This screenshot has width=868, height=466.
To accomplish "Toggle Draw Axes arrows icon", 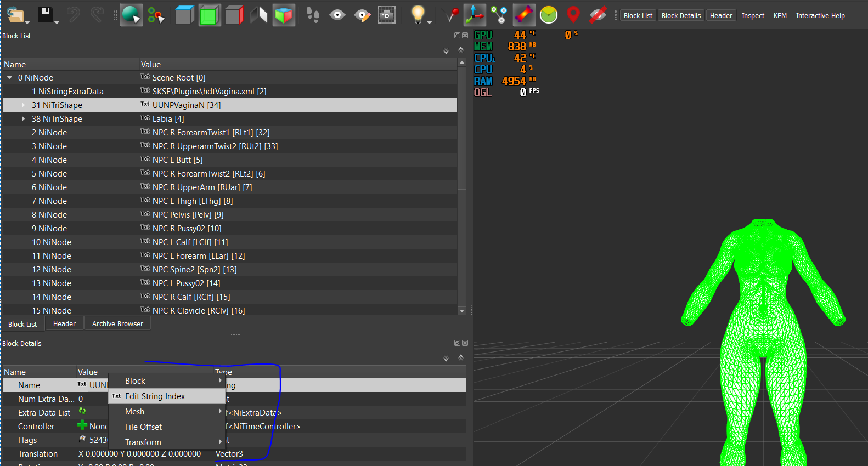I will [x=475, y=15].
